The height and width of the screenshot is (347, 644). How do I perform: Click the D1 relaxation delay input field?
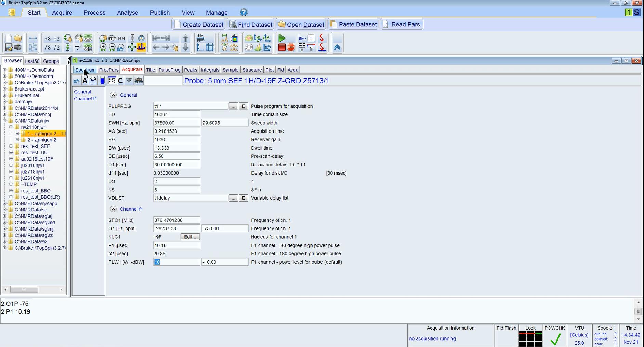point(176,165)
